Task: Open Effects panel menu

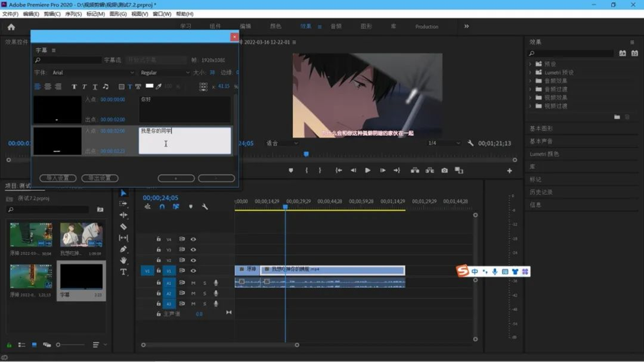Action: pos(632,42)
